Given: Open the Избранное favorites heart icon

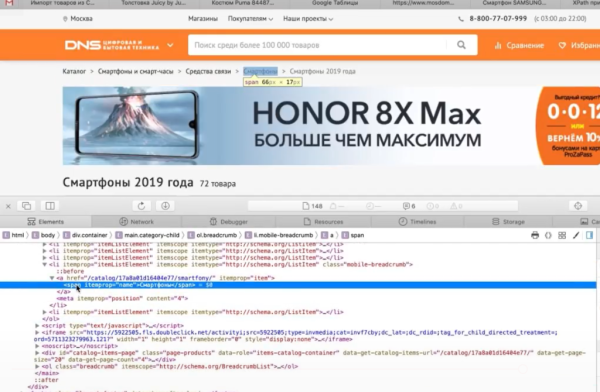Looking at the screenshot, I should tap(562, 46).
